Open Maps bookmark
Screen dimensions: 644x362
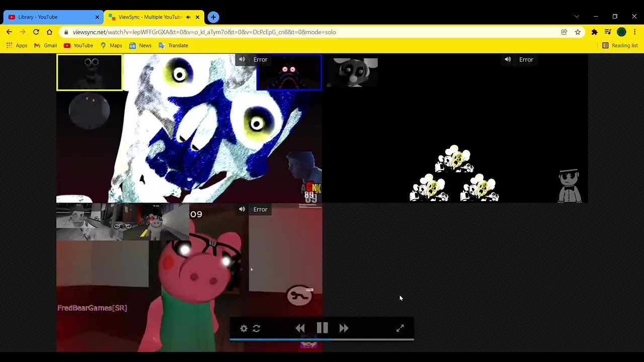(111, 45)
